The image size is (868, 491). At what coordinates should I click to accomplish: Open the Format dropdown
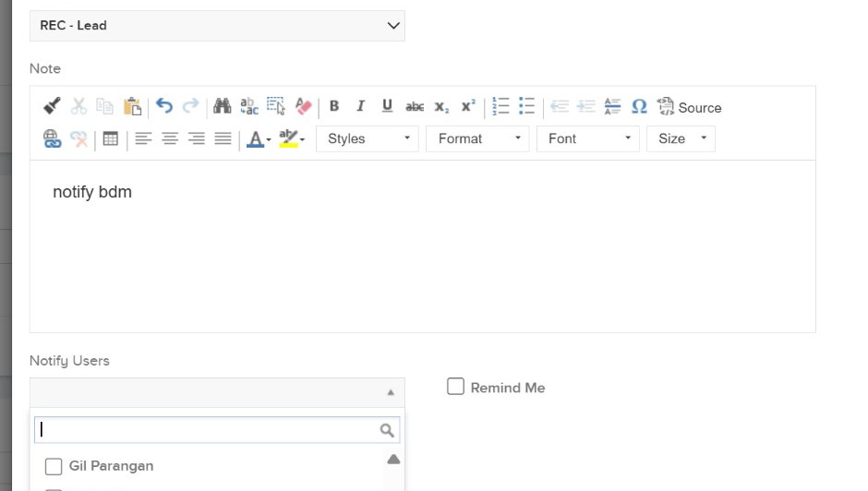pyautogui.click(x=477, y=138)
